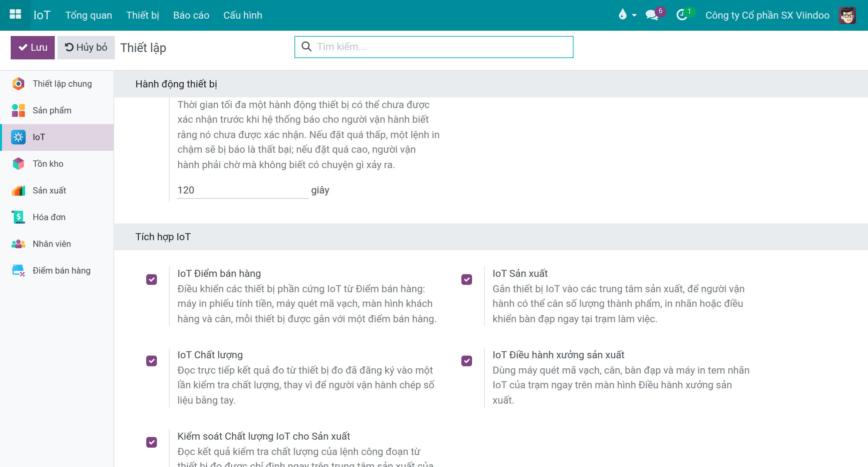868x467 pixels.
Task: Click the IoT Sản xuất setting title
Action: point(520,274)
